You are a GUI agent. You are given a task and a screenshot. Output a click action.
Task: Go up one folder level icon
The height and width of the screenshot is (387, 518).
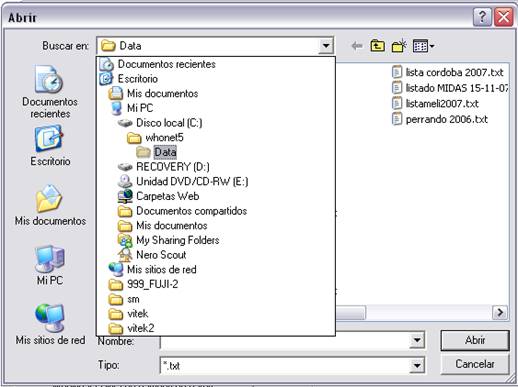377,46
